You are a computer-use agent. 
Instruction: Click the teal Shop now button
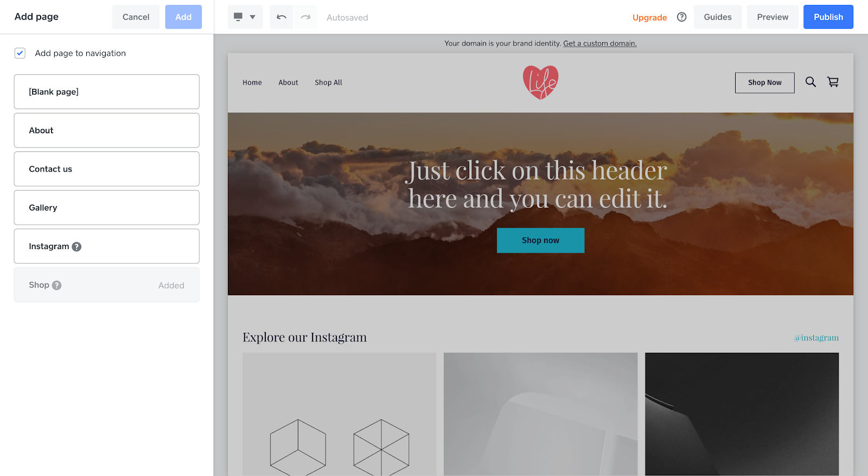(x=540, y=240)
